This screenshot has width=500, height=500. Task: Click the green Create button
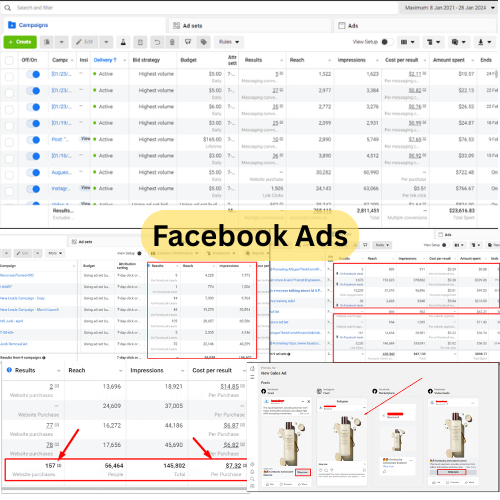(x=20, y=42)
